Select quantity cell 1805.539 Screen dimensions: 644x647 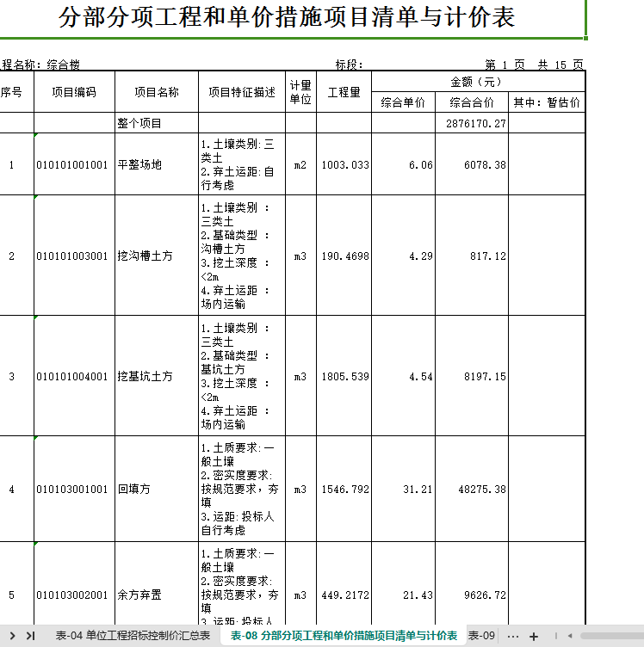pos(344,376)
